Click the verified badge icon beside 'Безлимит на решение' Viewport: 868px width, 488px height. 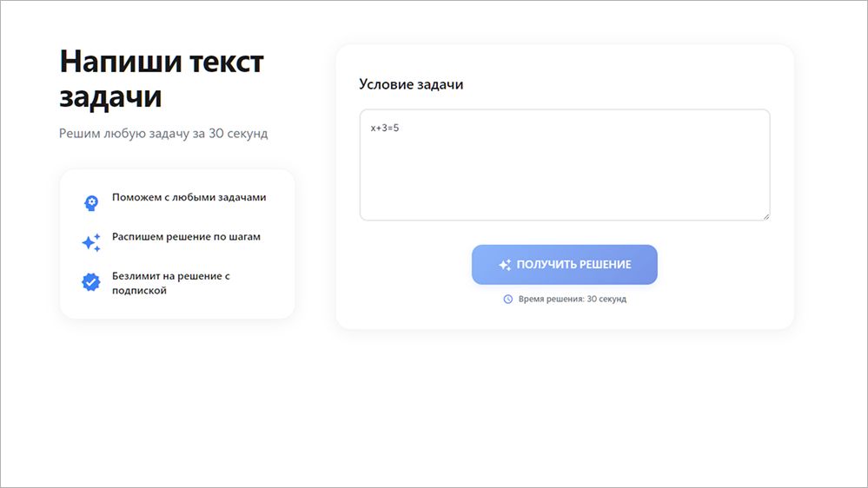[x=91, y=282]
